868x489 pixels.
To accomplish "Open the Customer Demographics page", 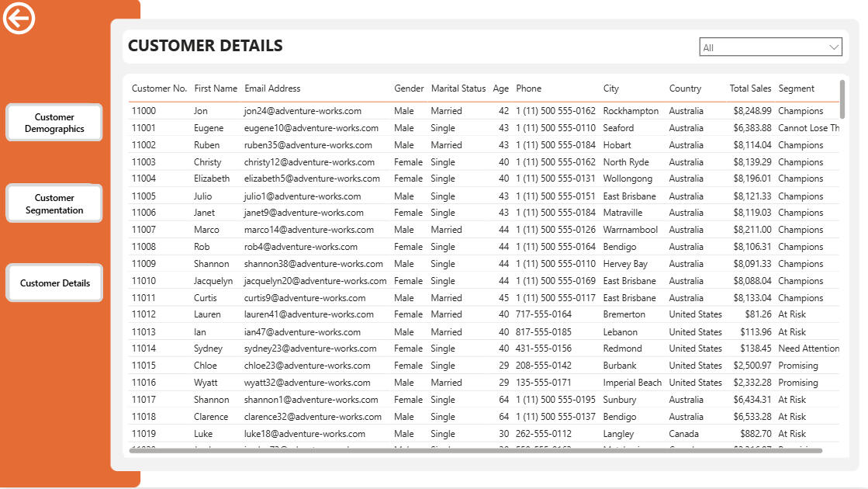I will pos(54,123).
